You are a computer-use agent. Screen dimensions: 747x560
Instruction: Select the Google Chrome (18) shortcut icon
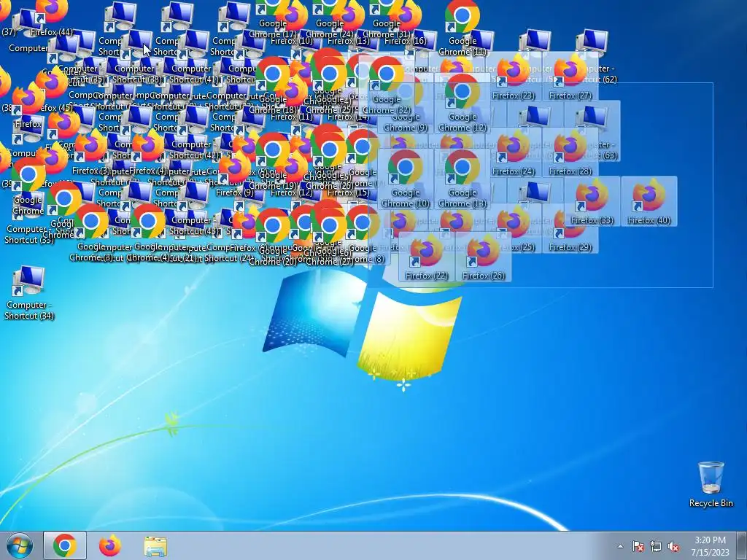[273, 85]
